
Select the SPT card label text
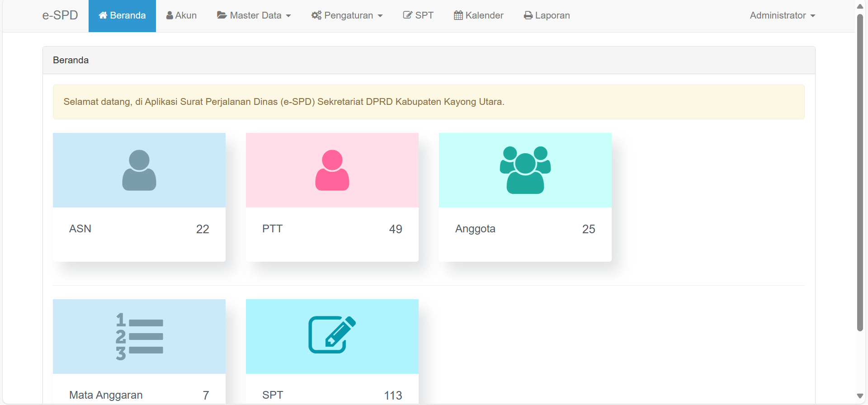[x=273, y=395]
